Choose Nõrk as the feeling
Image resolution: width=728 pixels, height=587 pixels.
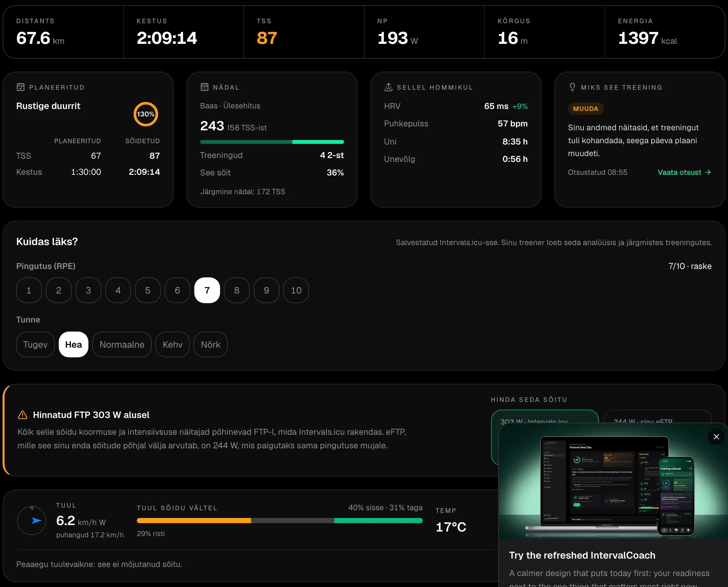point(210,344)
